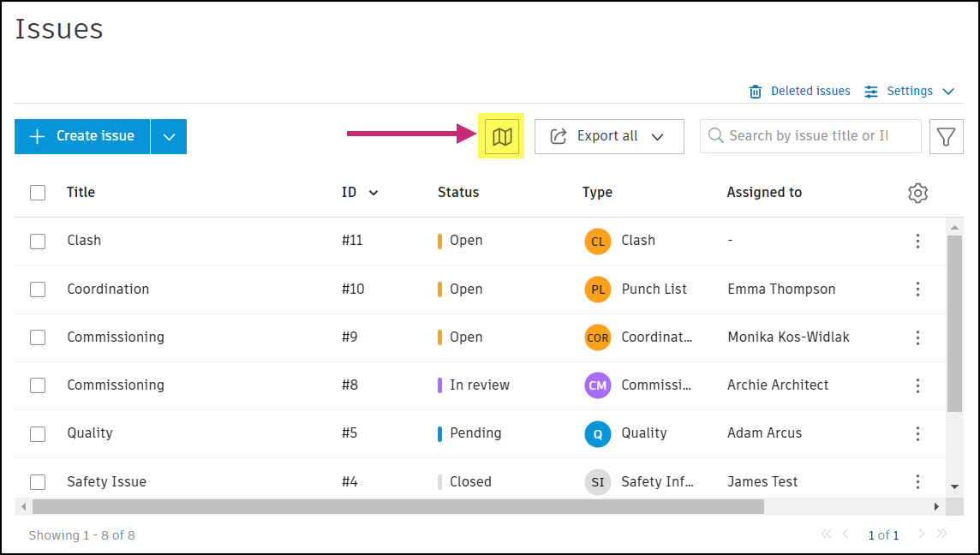Click the CL Clash type badge

(x=598, y=241)
